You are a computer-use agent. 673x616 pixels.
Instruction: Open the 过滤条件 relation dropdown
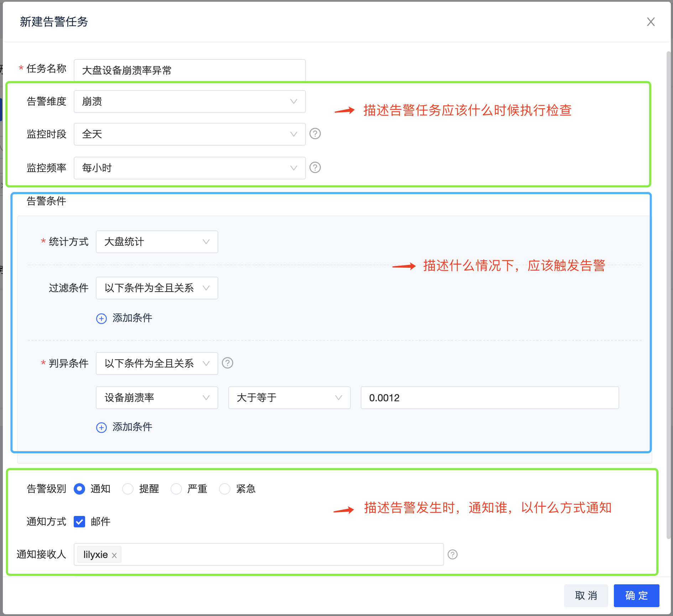[x=157, y=288]
